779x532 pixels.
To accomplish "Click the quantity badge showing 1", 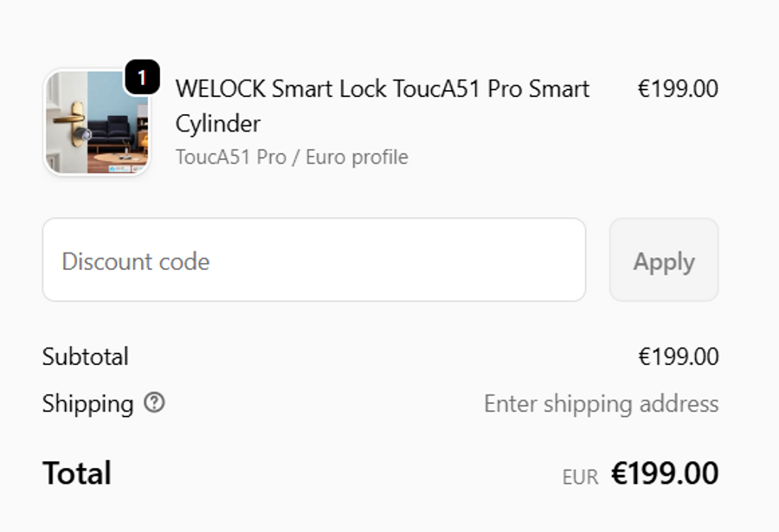I will (x=142, y=79).
